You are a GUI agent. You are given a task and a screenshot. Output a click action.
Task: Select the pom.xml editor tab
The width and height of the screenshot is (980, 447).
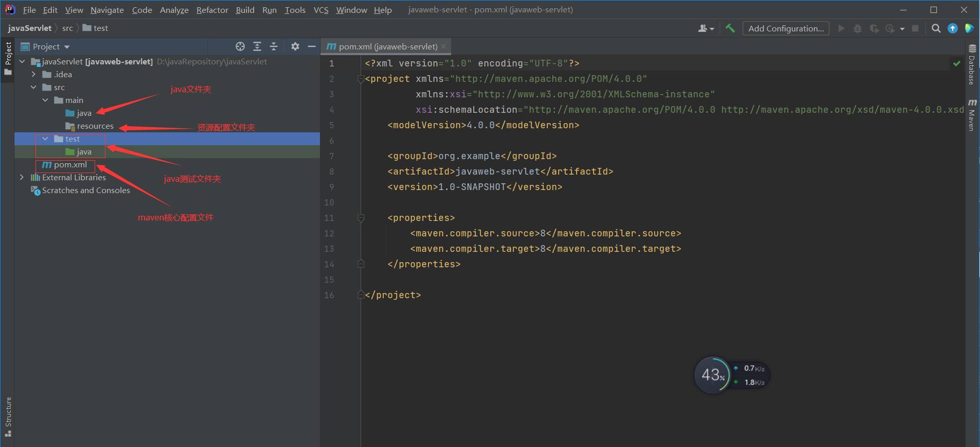coord(387,46)
